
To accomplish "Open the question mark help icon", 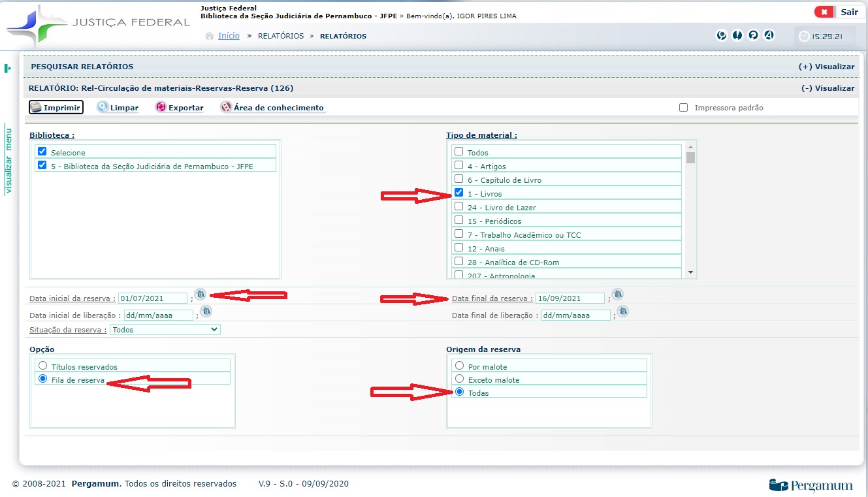I will [753, 35].
